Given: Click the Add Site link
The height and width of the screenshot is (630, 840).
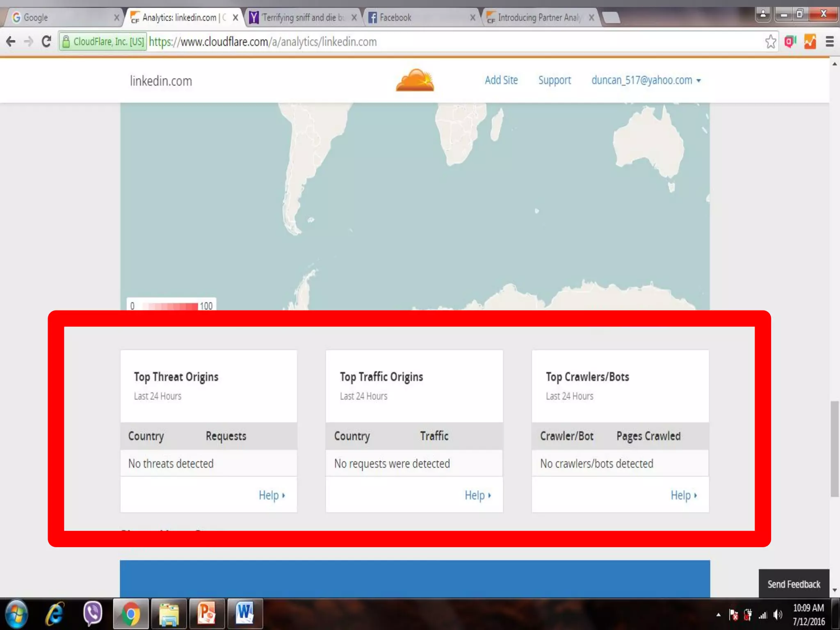Looking at the screenshot, I should [501, 80].
